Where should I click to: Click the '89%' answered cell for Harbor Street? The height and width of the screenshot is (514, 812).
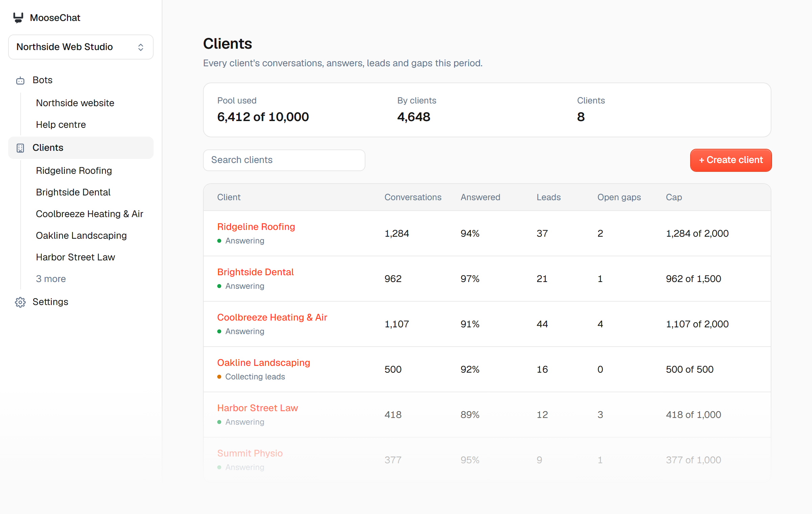pos(470,415)
